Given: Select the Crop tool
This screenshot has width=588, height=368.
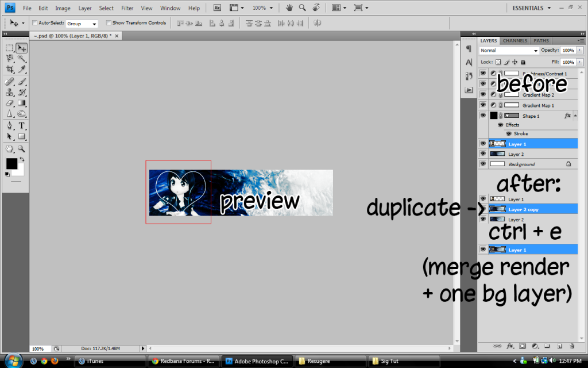Looking at the screenshot, I should (10, 69).
